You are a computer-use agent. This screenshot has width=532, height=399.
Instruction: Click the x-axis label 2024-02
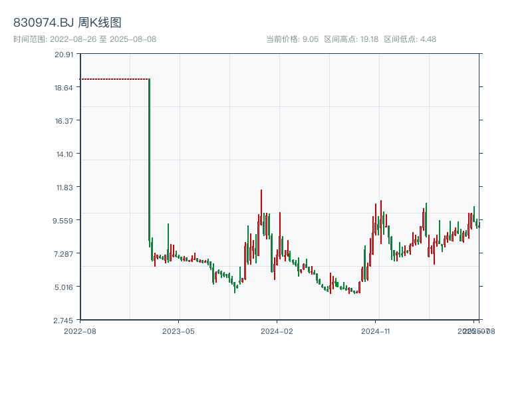(x=277, y=331)
